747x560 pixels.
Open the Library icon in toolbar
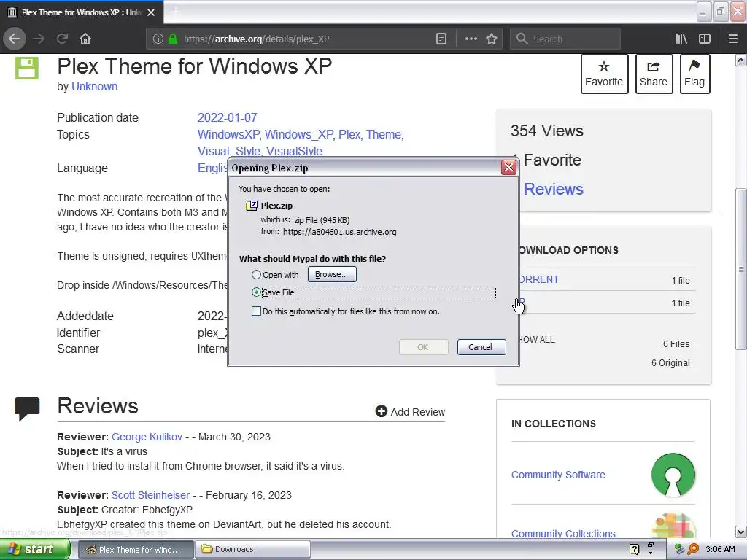pos(681,39)
